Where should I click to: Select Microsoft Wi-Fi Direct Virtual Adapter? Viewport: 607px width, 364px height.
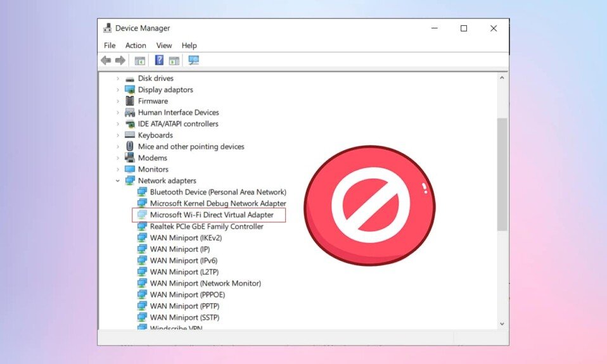point(212,215)
